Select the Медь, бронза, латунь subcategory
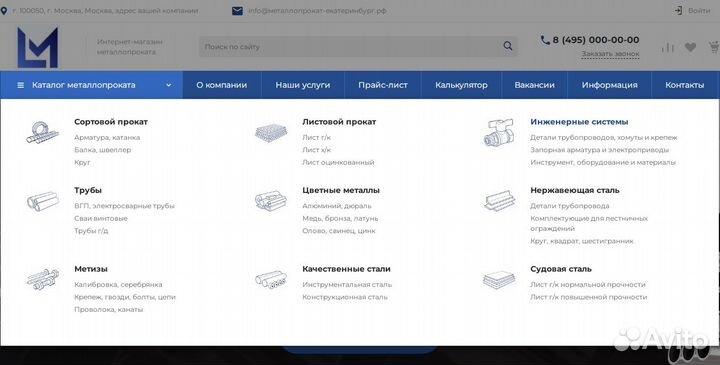This screenshot has width=720, height=365. click(340, 218)
